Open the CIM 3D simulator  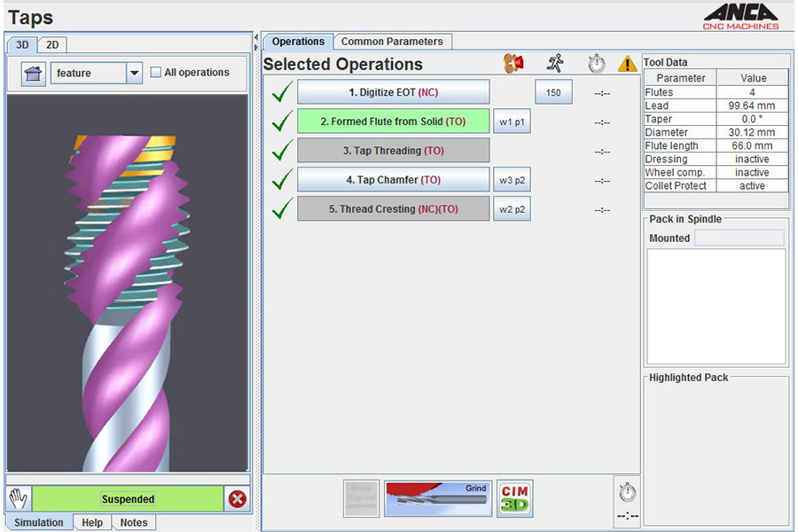tap(514, 499)
